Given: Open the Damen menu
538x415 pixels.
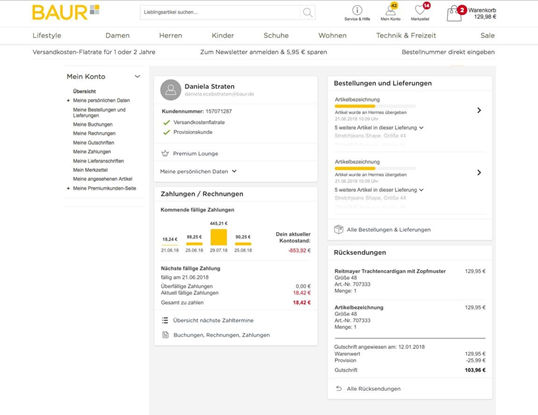Looking at the screenshot, I should (117, 35).
